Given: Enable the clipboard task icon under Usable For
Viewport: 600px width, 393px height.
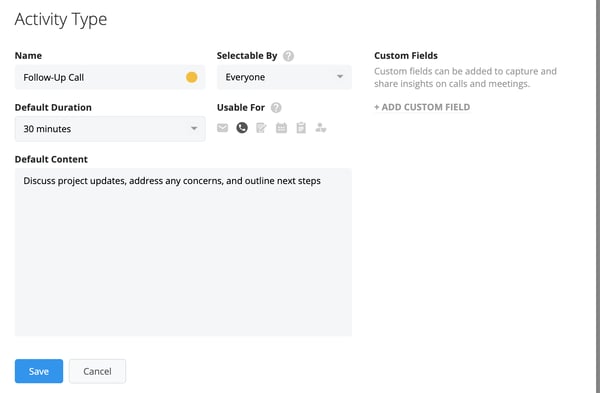Looking at the screenshot, I should coord(301,128).
